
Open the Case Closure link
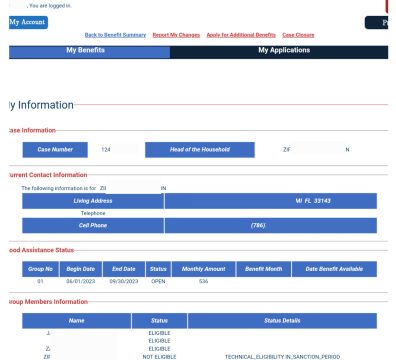(x=298, y=35)
